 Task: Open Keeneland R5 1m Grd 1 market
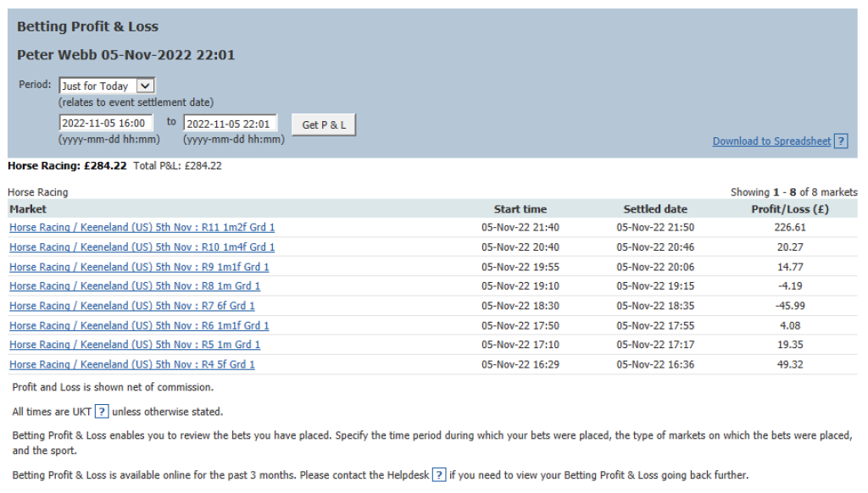click(135, 345)
